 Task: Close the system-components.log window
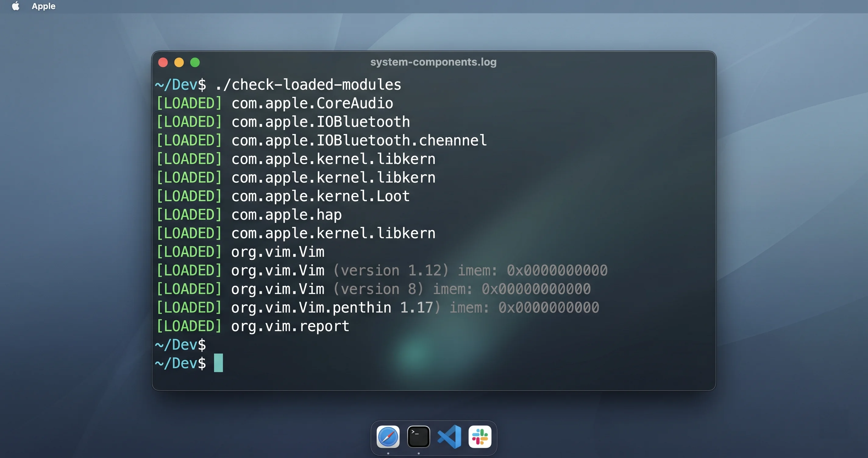[163, 62]
